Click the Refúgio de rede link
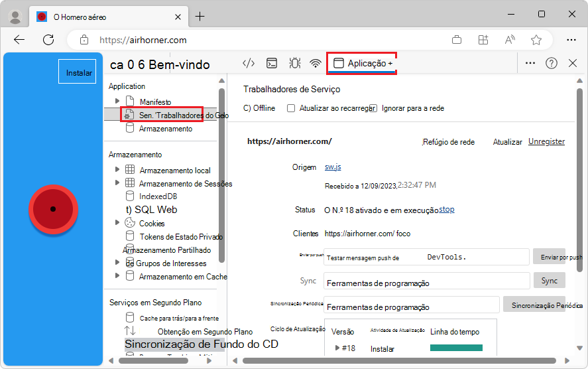Viewport: 588px width, 369px height. (449, 142)
